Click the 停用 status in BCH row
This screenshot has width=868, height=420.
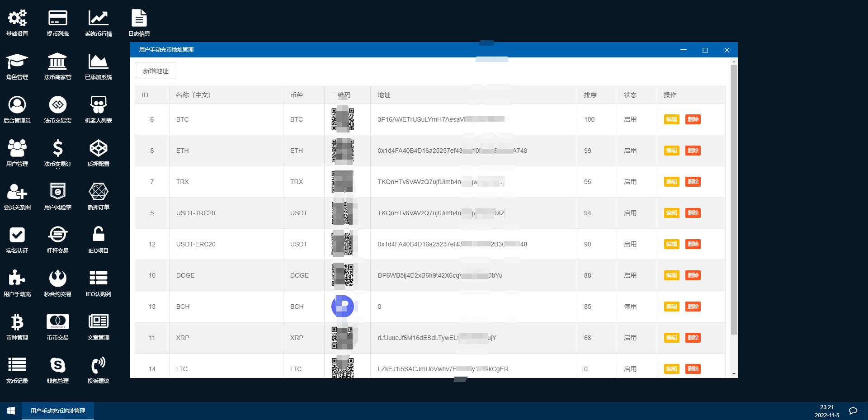point(630,307)
